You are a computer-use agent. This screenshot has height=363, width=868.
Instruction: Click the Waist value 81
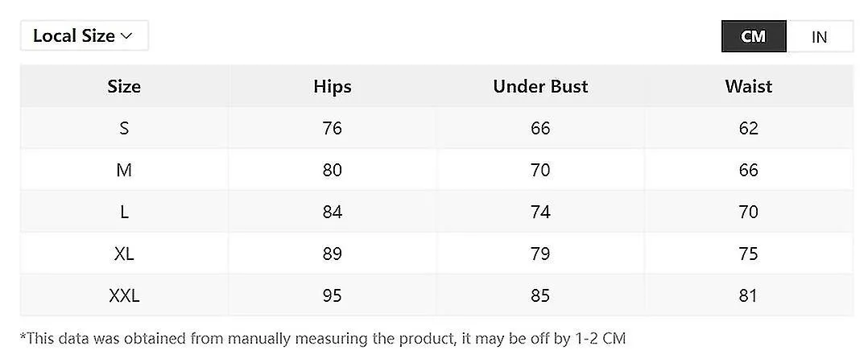click(748, 295)
